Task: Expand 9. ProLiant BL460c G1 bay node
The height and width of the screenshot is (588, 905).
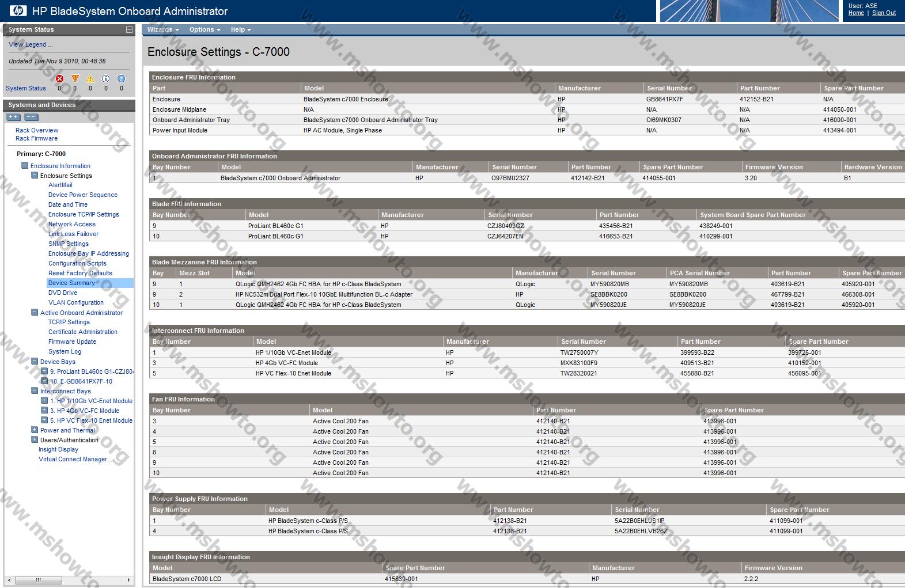Action: [44, 371]
